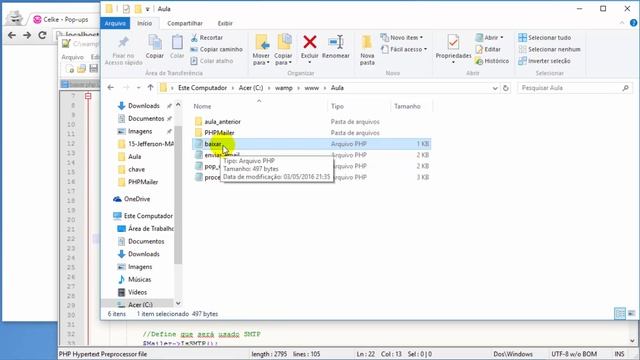Refresh the Aula folder view
This screenshot has height=360, width=640.
(506, 88)
